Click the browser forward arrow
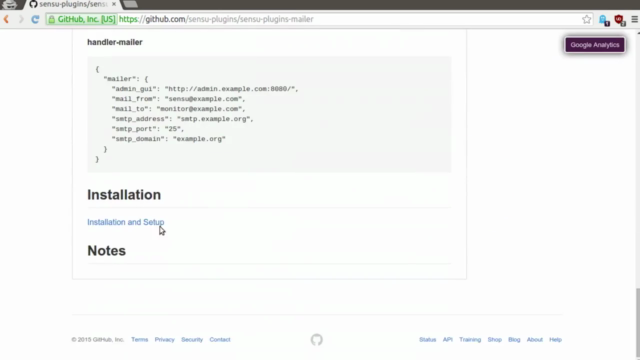Viewport: 640px width, 360px height. pos(21,19)
